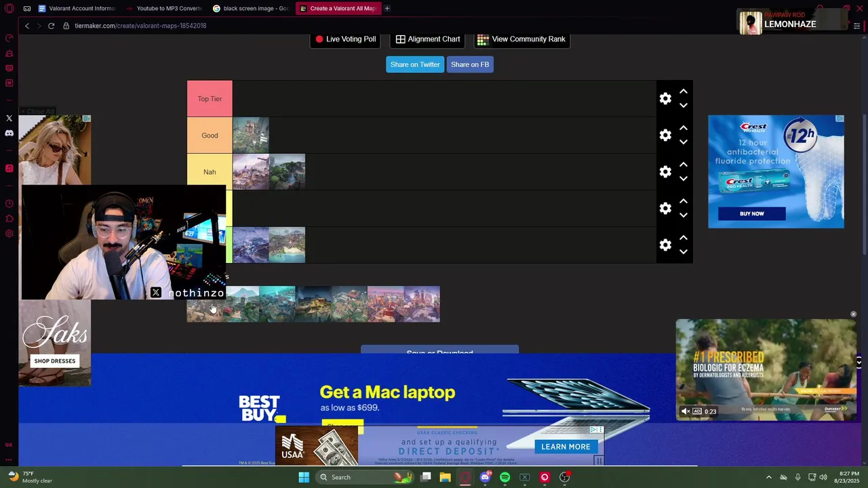Move Nah row up
The width and height of the screenshot is (868, 488).
[684, 165]
